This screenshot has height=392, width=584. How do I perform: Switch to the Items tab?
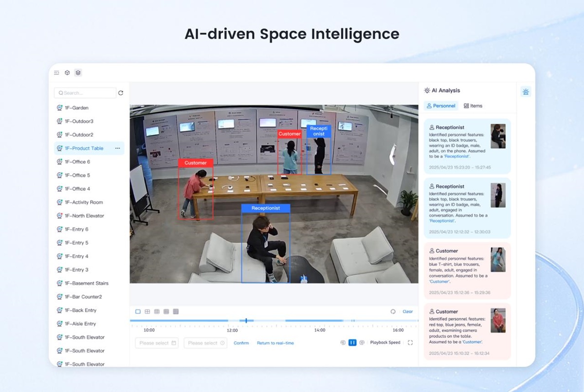point(473,106)
